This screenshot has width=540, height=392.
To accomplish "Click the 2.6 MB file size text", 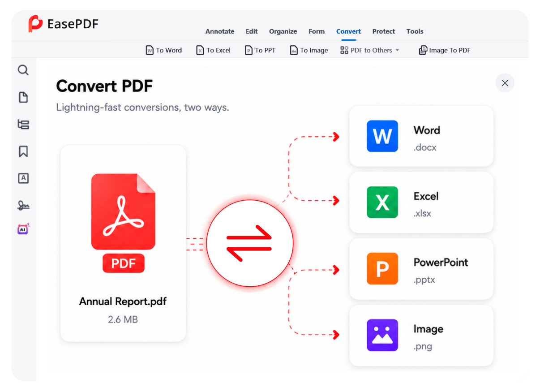I will (123, 319).
